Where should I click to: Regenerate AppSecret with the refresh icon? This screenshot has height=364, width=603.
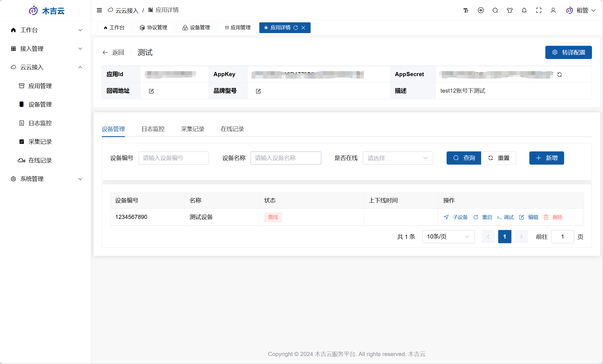559,74
